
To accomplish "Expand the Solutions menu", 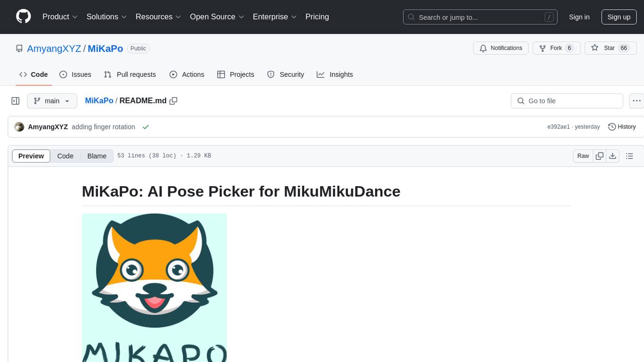I will pyautogui.click(x=107, y=17).
